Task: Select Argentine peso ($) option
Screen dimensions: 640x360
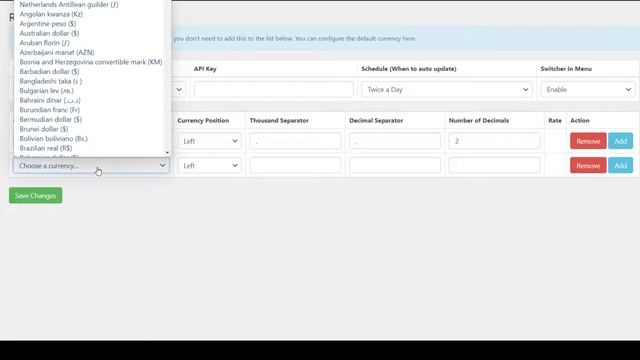Action: (x=48, y=24)
